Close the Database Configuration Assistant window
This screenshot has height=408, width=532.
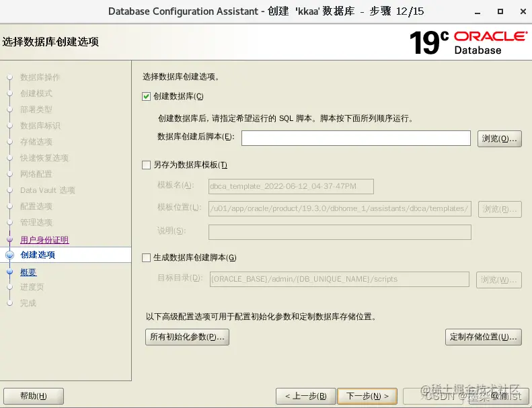point(523,11)
